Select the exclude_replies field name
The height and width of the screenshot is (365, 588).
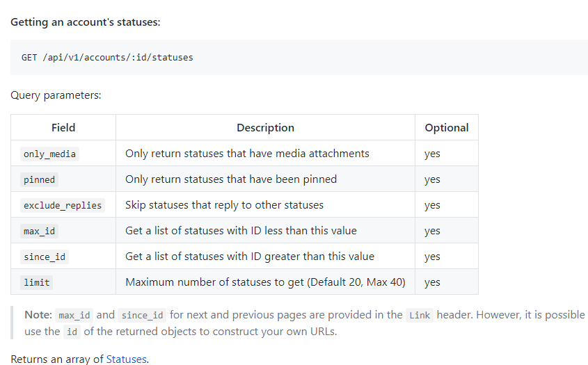point(63,205)
